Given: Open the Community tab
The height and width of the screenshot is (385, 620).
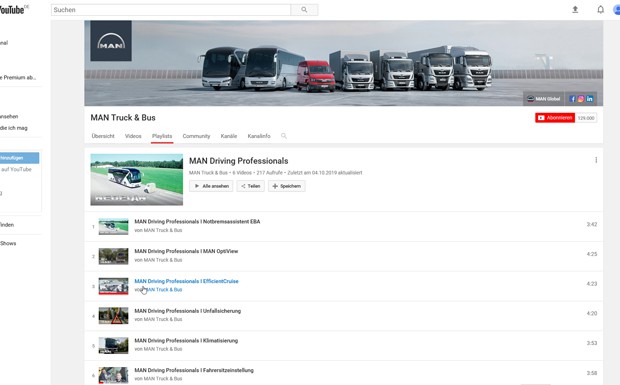Looking at the screenshot, I should coord(197,136).
